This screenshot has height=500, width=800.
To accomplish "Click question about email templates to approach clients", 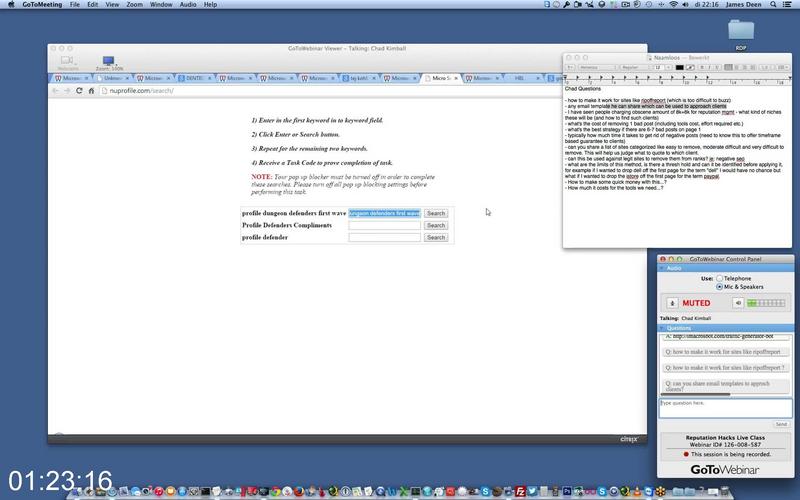I will [726, 386].
